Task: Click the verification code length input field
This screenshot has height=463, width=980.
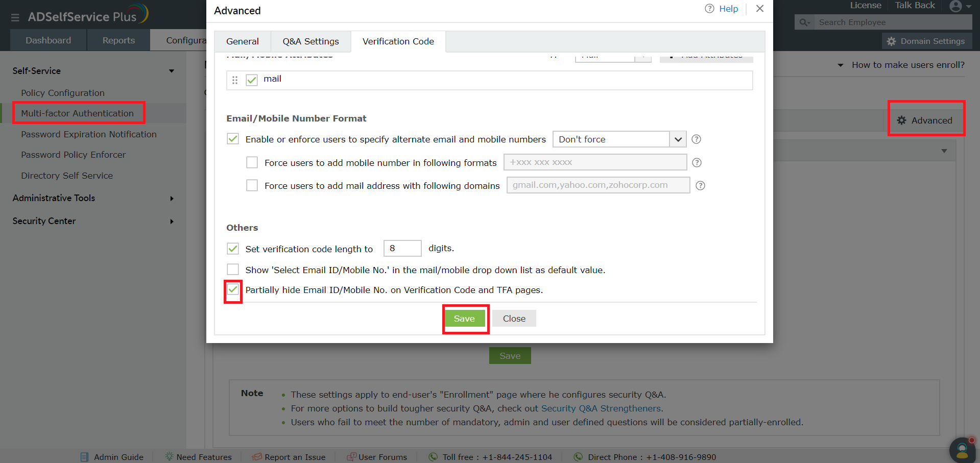Action: coord(402,248)
